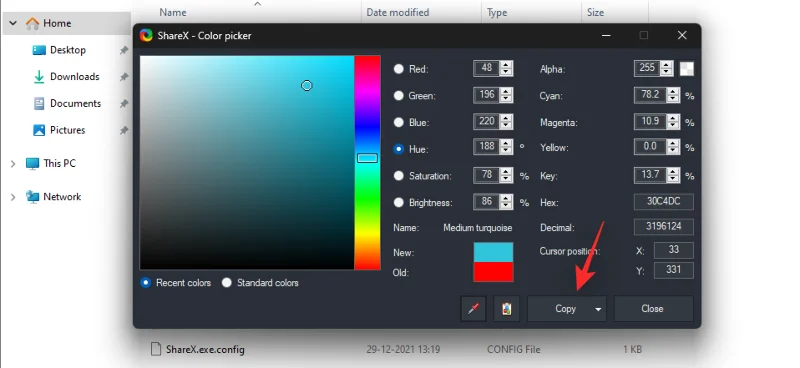Viewport: 800px width, 368px height.
Task: Decrease Green value with down arrow
Action: click(x=506, y=99)
